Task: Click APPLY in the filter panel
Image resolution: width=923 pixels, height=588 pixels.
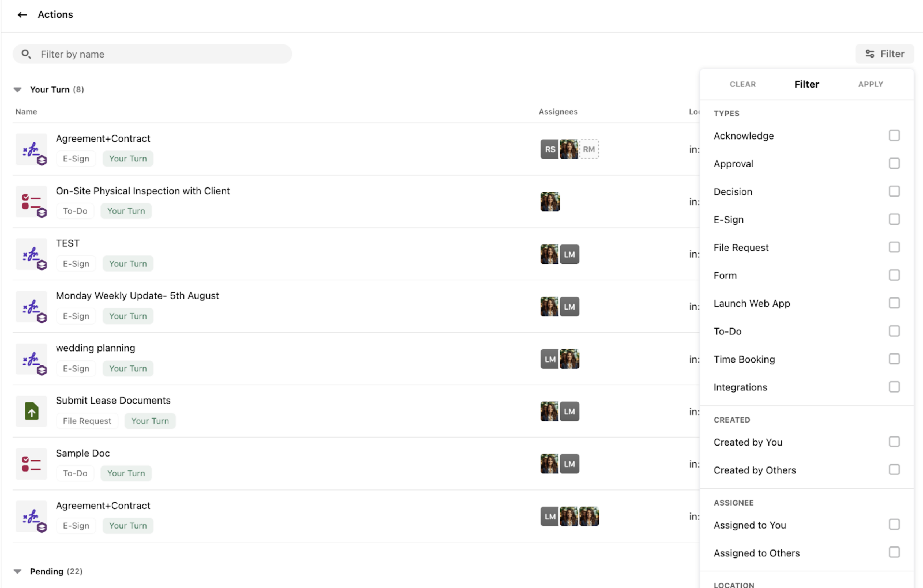Action: click(871, 84)
